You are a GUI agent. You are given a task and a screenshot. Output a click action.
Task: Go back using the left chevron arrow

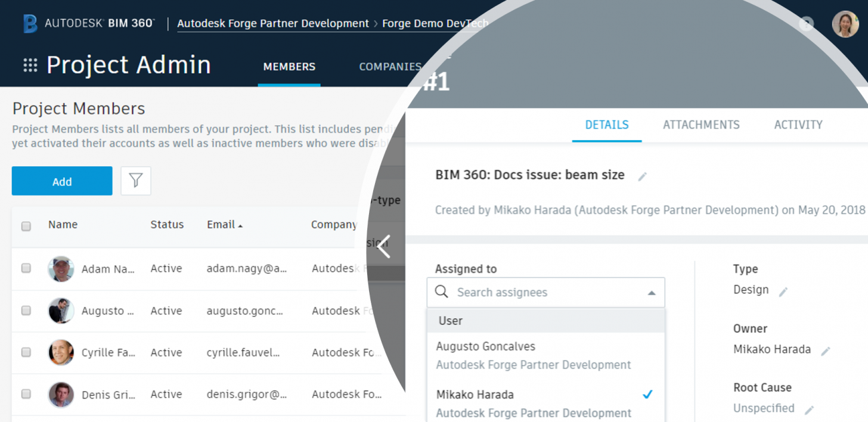(384, 246)
